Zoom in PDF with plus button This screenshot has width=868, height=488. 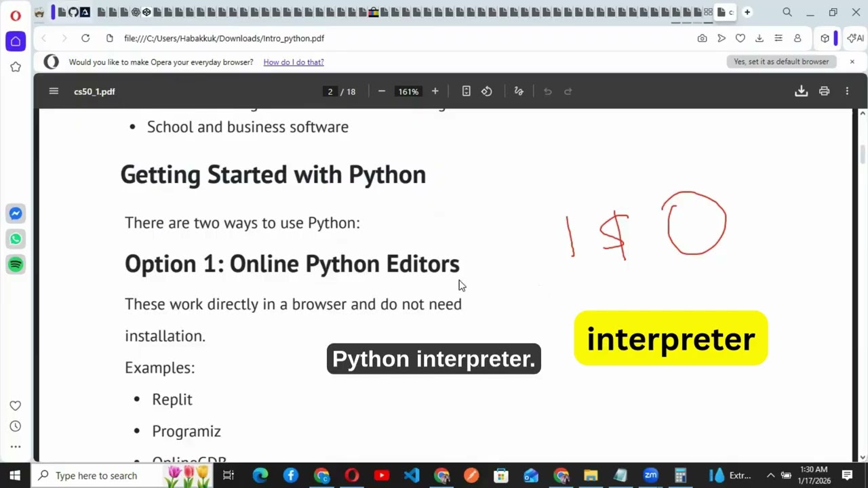click(435, 91)
